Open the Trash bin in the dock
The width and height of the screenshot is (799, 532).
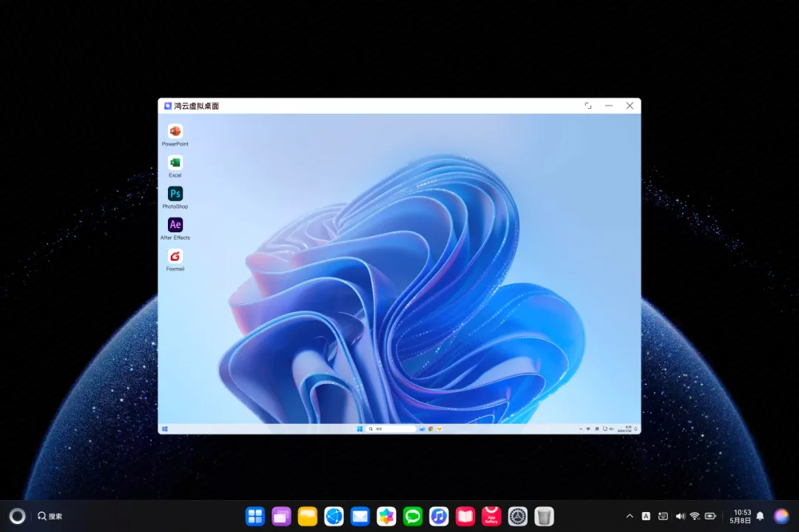point(545,516)
